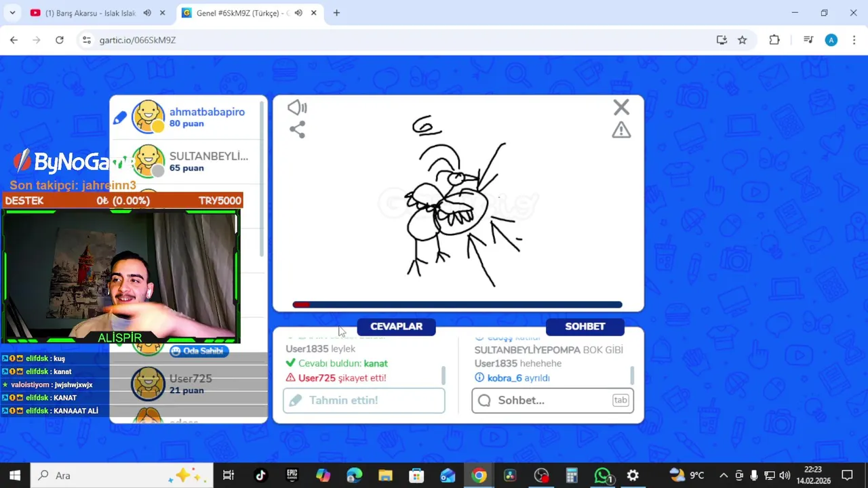
Task: Open Epic Games Launcher from taskbar
Action: point(292,475)
